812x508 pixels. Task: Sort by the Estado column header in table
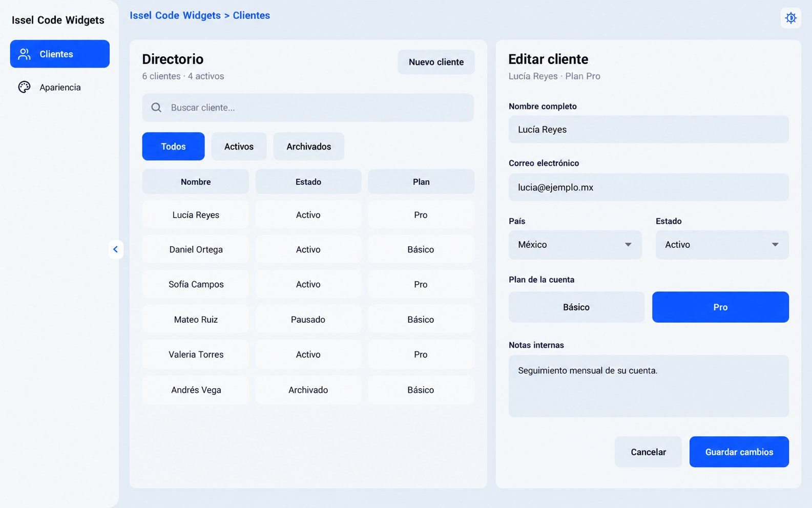coord(308,182)
